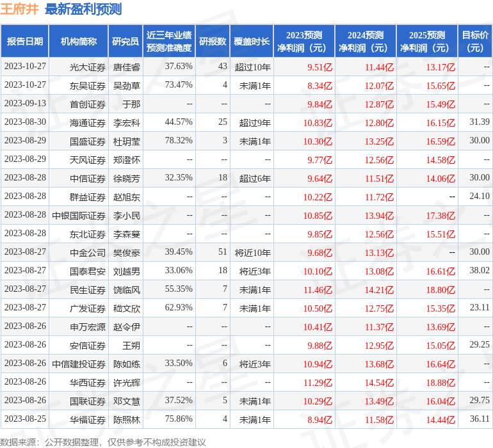Click accuracy value 78.32%
493x448 pixels.
pyautogui.click(x=179, y=141)
